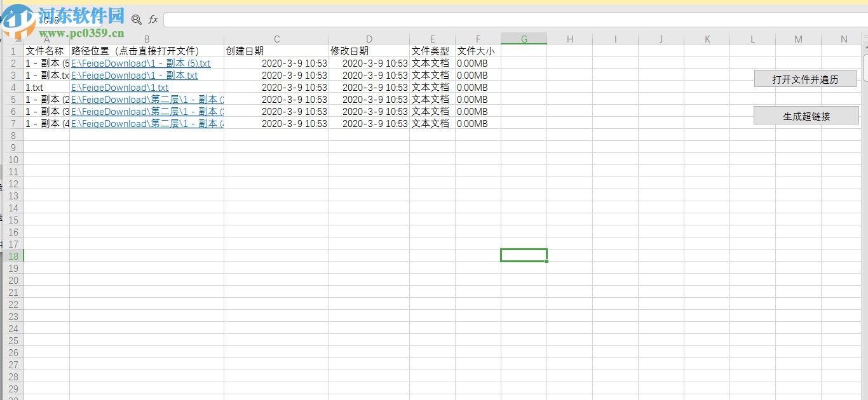This screenshot has height=400, width=868.
Task: Click the magnifier zoom icon beside fx
Action: click(136, 20)
